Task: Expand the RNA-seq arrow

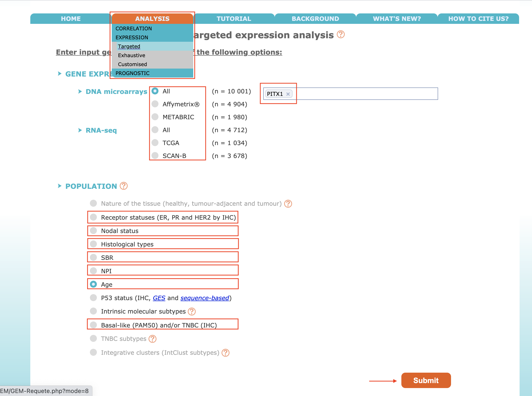Action: [80, 130]
